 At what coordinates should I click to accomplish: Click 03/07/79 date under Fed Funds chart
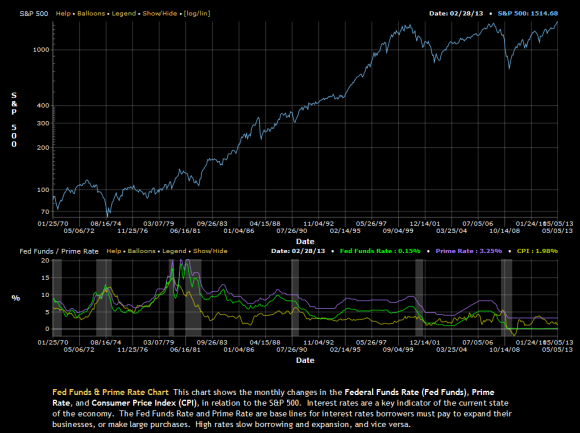point(159,343)
